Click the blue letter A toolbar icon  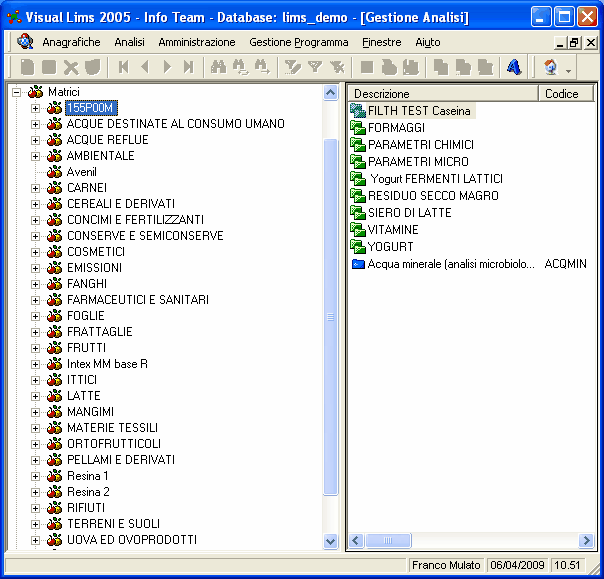point(514,67)
